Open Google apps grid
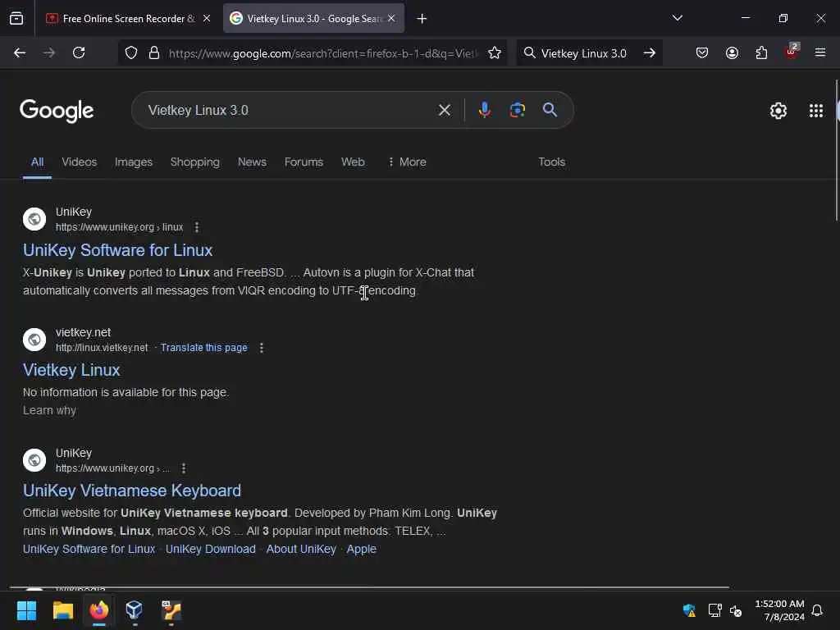 pos(816,111)
